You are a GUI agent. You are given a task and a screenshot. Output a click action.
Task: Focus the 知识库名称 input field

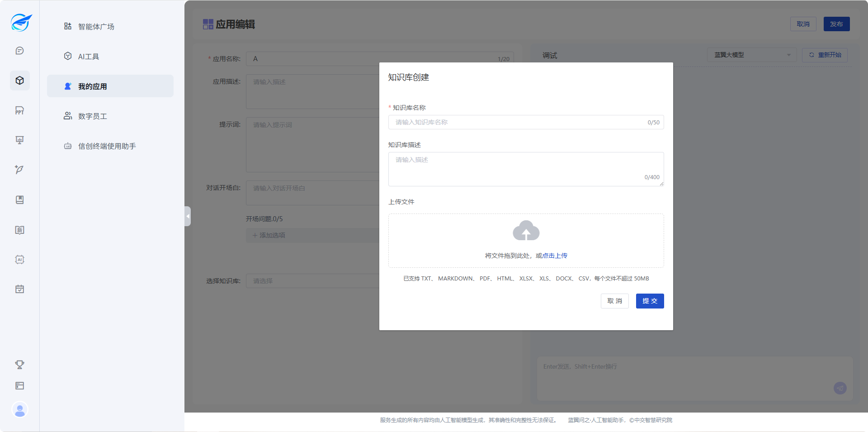point(526,122)
